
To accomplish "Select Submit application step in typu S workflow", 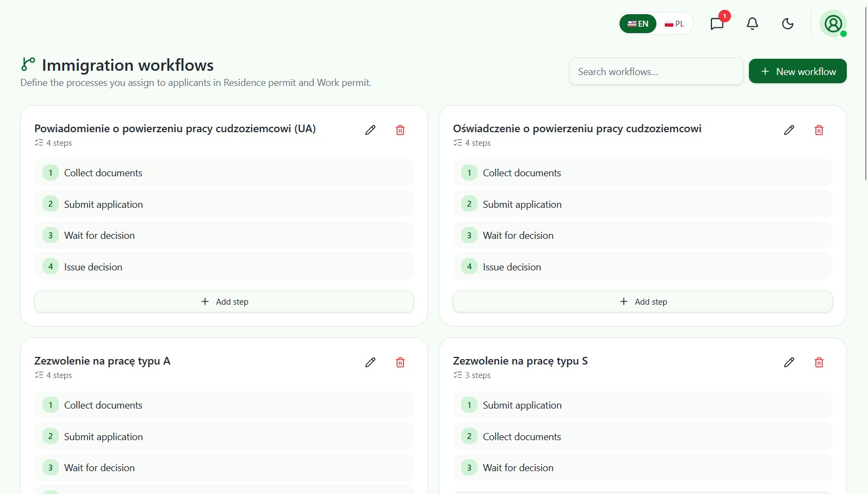I will [x=643, y=405].
